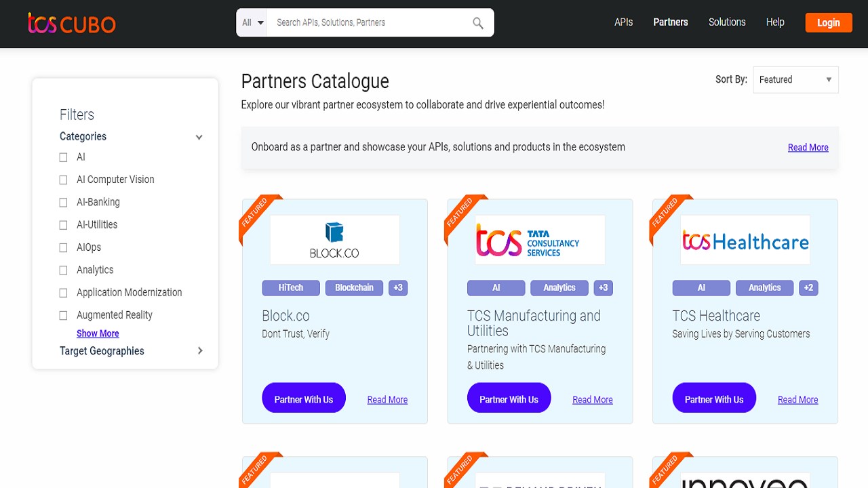Screen dimensions: 868x488
Task: Tick the AI Computer Vision checkbox
Action: point(63,180)
